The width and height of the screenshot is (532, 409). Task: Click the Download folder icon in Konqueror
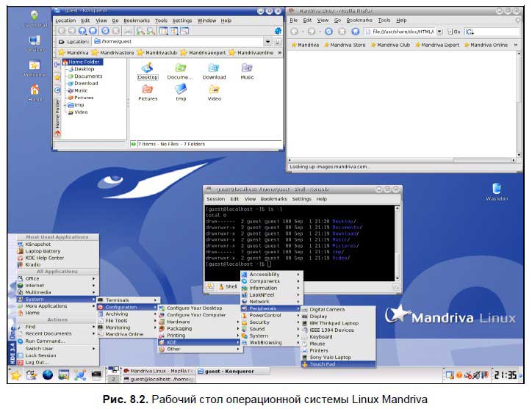point(214,69)
